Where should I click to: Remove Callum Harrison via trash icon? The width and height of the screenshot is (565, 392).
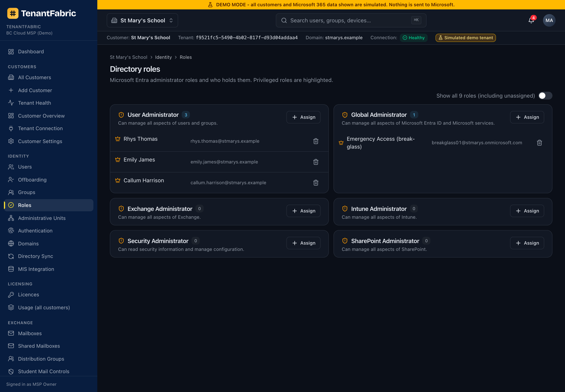(x=316, y=182)
